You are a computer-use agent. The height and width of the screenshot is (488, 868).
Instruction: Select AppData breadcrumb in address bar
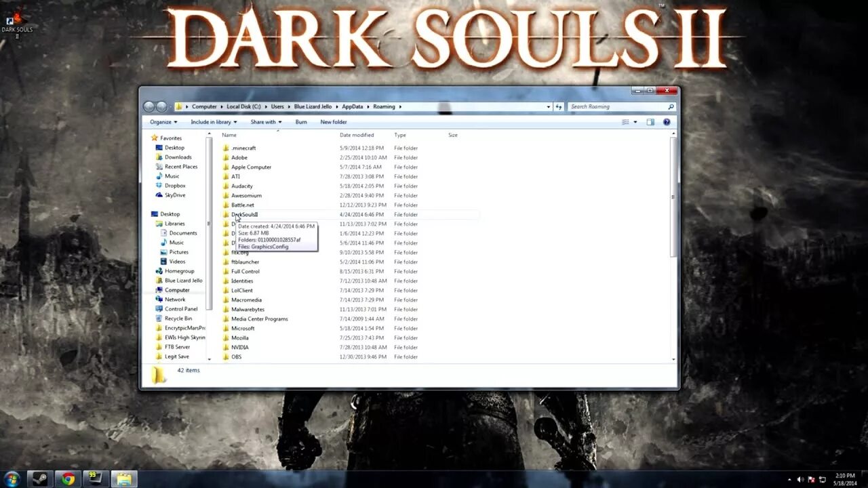click(352, 106)
